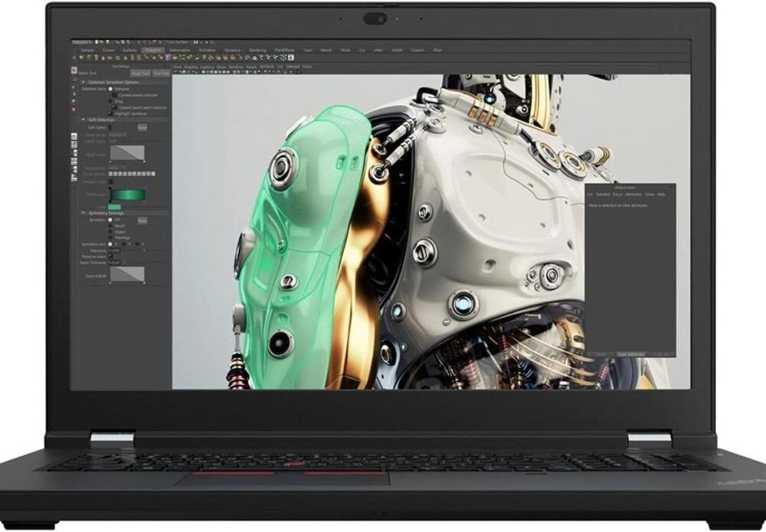Image resolution: width=766 pixels, height=532 pixels.
Task: Click the Soft Selection falloff curve graph
Action: pos(127,153)
